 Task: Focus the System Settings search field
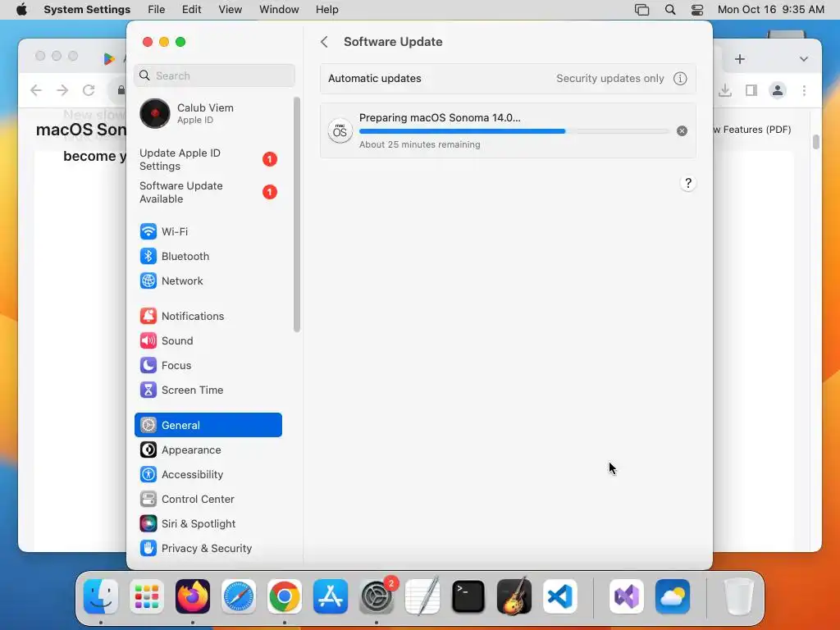(x=214, y=75)
